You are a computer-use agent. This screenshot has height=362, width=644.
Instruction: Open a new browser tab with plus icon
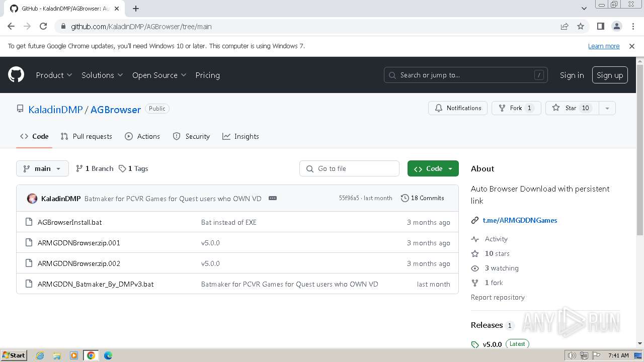pyautogui.click(x=136, y=8)
